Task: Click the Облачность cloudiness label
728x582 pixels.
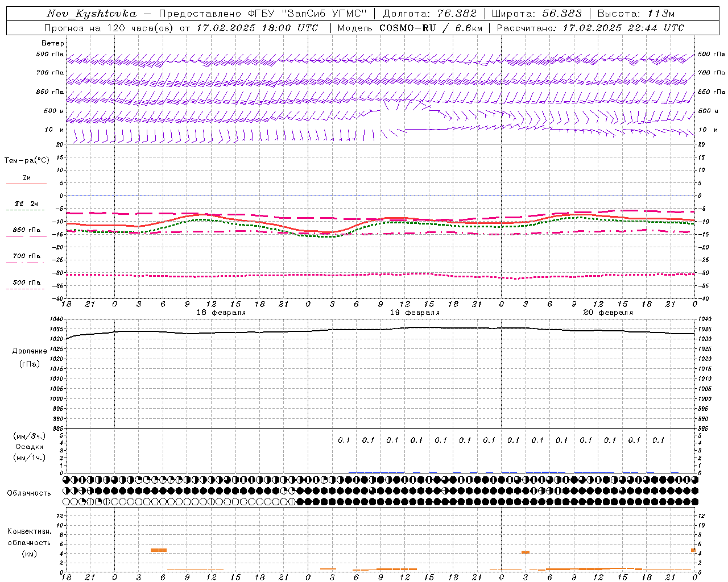Action: point(29,493)
